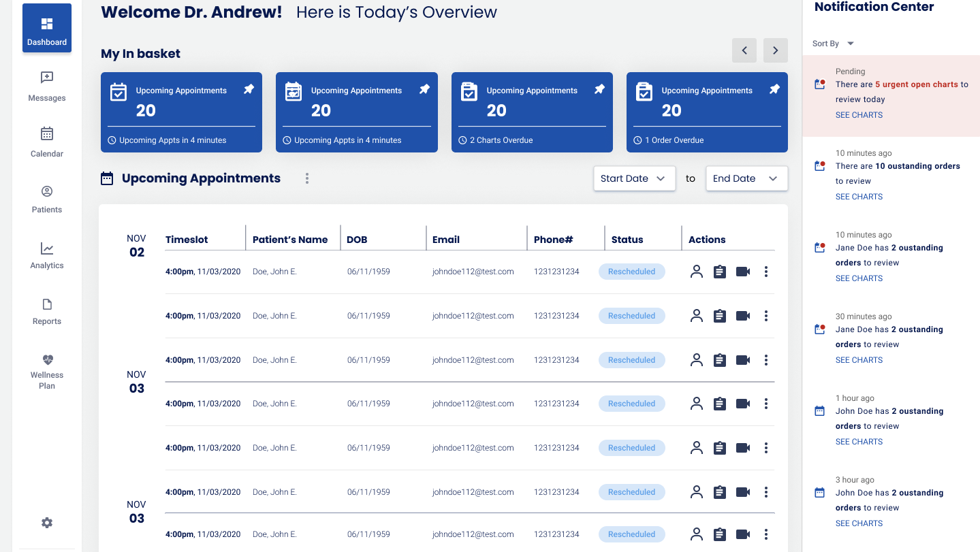
Task: Click calendar icon of 30 minutes ago notification
Action: (x=820, y=329)
